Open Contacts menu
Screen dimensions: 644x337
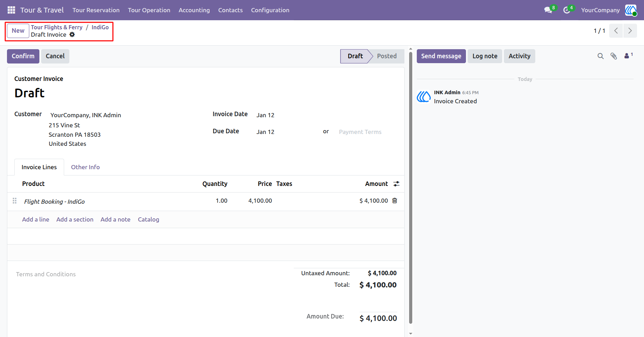click(230, 10)
